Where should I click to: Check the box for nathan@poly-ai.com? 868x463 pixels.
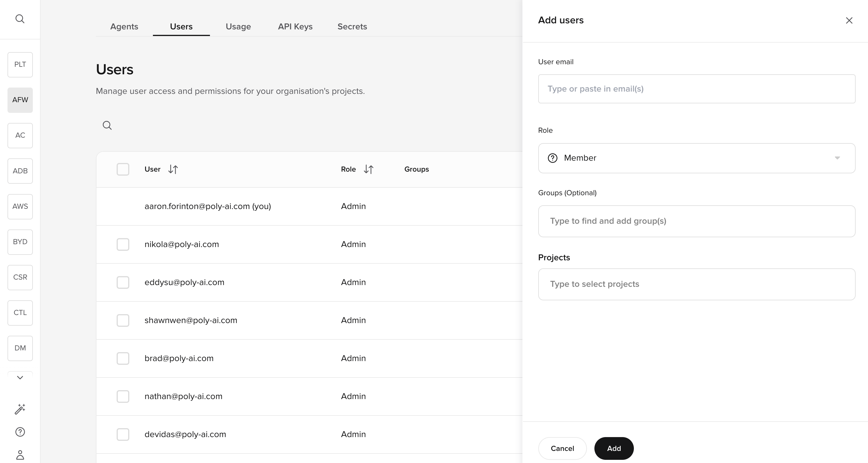[123, 396]
